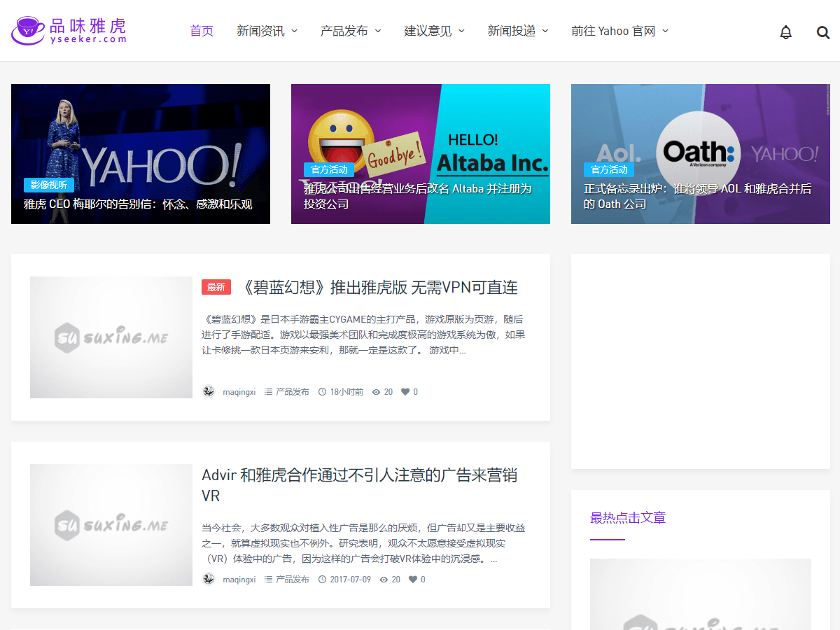Open the 碧蓝幻想 article thumbnail image
840x630 pixels.
click(111, 337)
